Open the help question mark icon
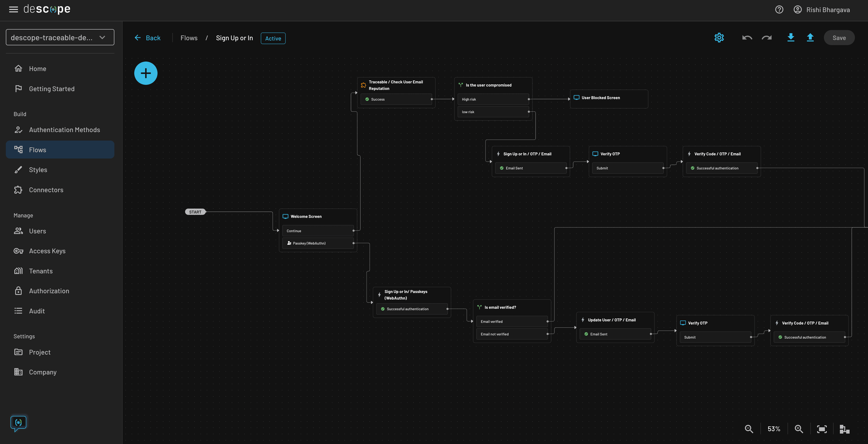 point(779,9)
